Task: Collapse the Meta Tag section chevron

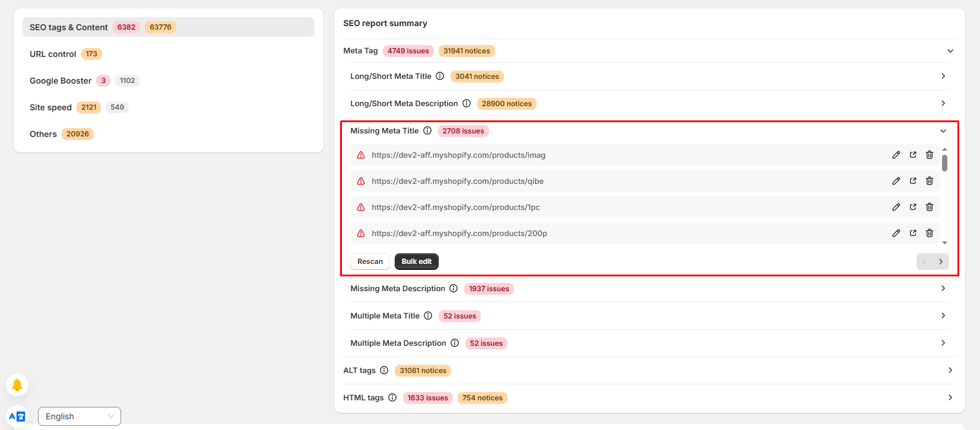Action: point(950,51)
